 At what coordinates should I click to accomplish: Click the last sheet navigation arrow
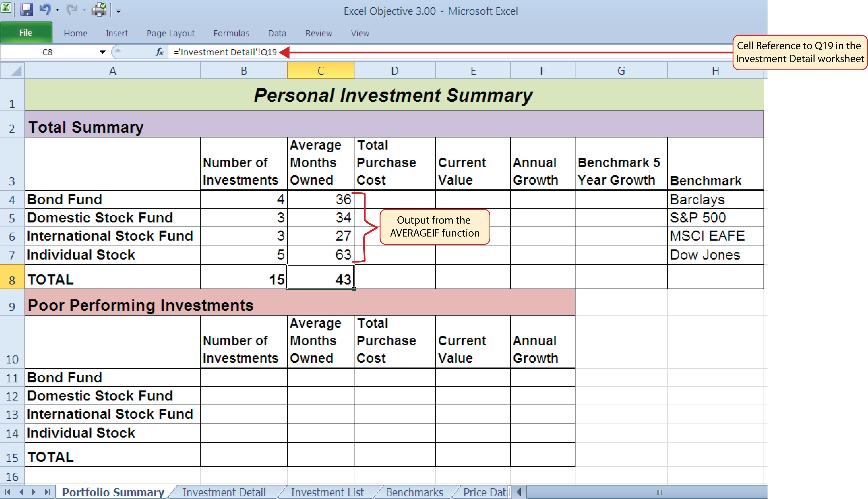[47, 492]
